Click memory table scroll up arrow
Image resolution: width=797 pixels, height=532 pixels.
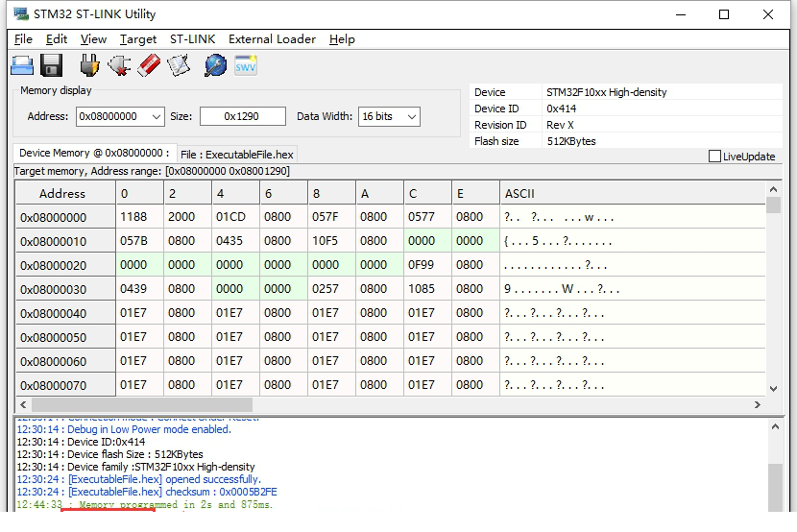tap(773, 189)
